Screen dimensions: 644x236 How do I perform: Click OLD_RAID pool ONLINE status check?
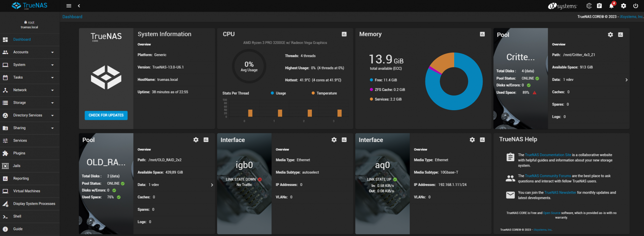(x=122, y=184)
